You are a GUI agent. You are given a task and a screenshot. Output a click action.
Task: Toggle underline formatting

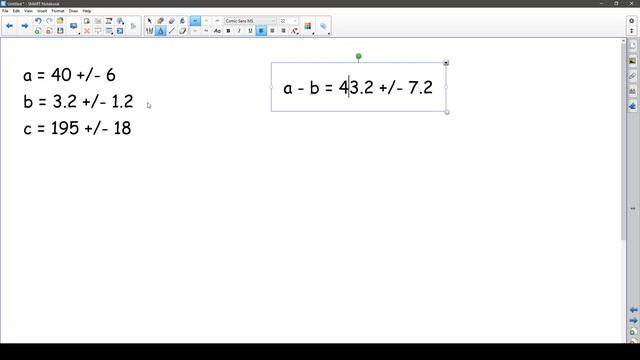(250, 31)
